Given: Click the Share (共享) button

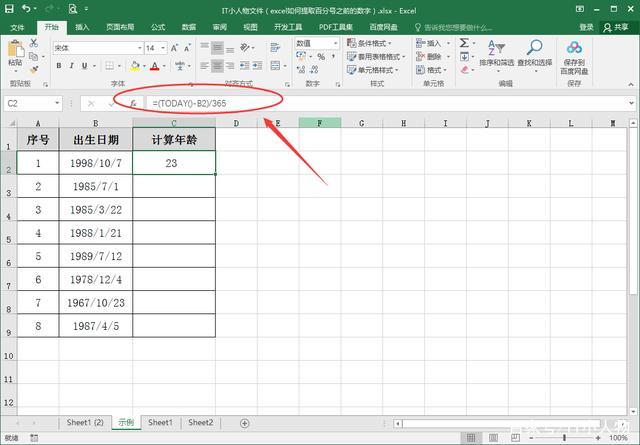Looking at the screenshot, I should [x=616, y=27].
